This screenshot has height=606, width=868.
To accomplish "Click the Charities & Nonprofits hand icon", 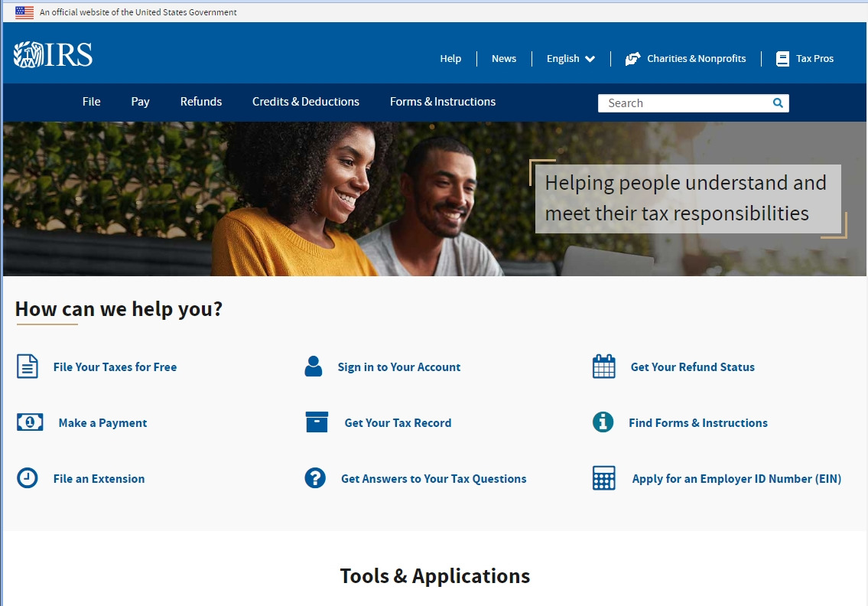I will click(x=632, y=59).
